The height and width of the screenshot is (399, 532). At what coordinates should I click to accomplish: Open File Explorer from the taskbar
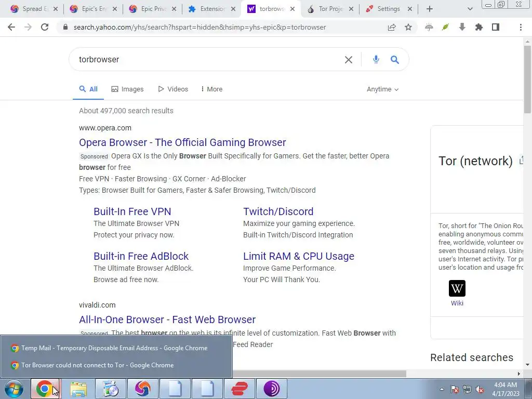[x=78, y=389]
